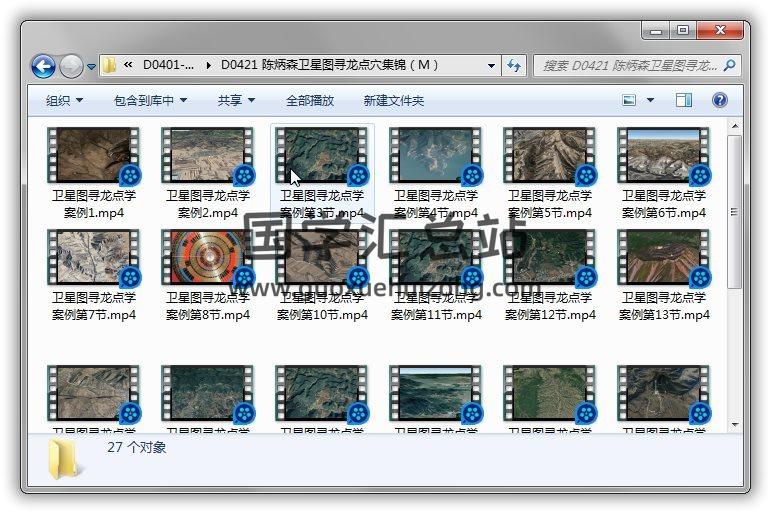Image resolution: width=771 pixels, height=514 pixels.
Task: Open the recent pages dropdown arrow
Action: (91, 67)
